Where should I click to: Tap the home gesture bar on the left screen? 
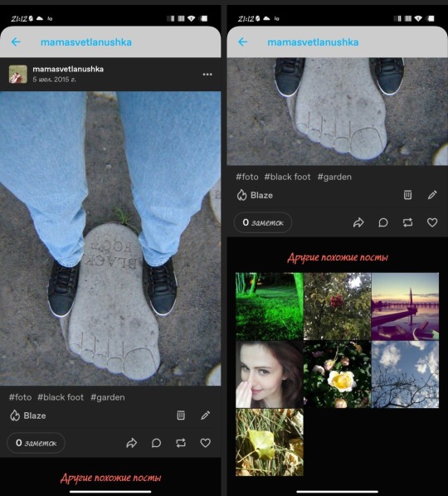pyautogui.click(x=110, y=492)
